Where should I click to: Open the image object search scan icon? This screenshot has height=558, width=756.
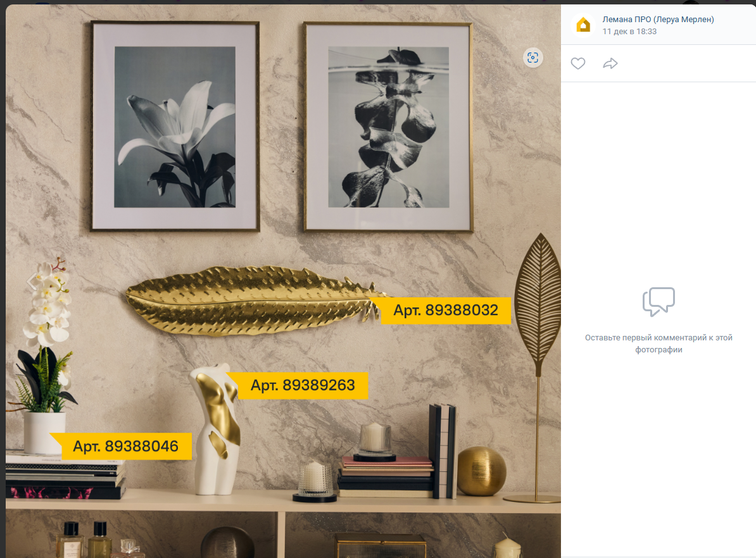pyautogui.click(x=532, y=58)
